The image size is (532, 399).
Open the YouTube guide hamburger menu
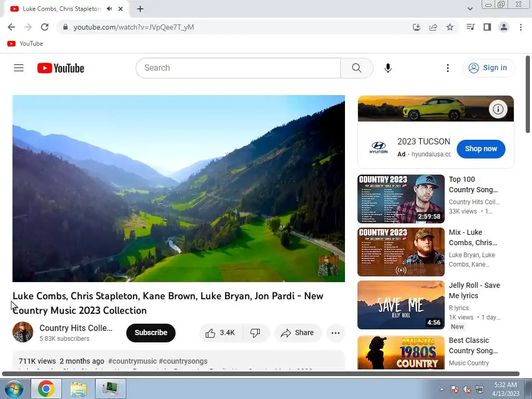[19, 68]
